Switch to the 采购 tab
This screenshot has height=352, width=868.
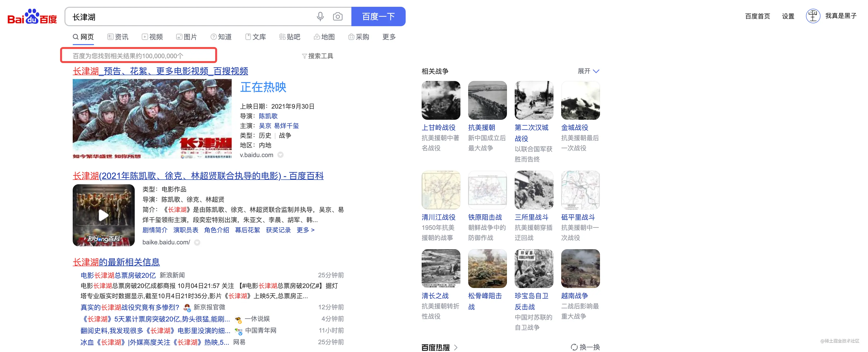(359, 37)
